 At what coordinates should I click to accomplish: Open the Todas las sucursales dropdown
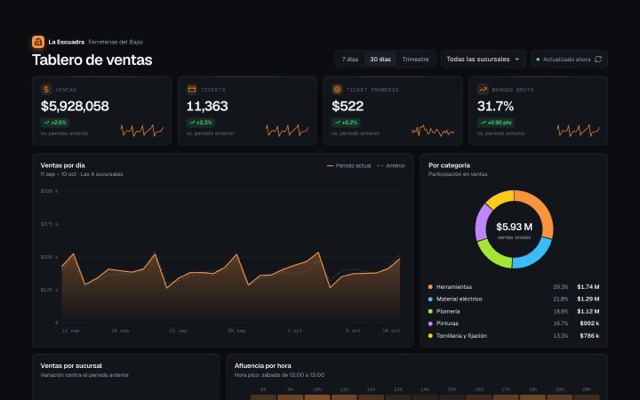tap(483, 59)
